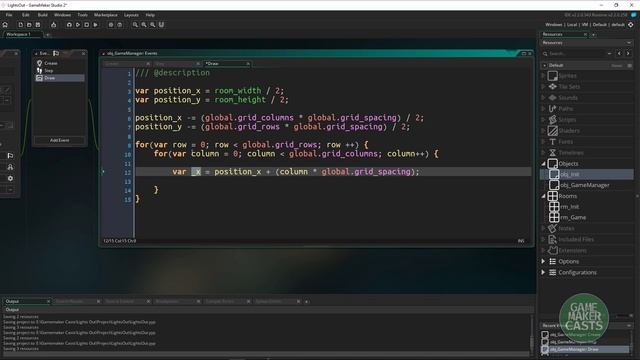The image size is (640, 360).
Task: Select the Create event in Events list
Action: point(60,63)
